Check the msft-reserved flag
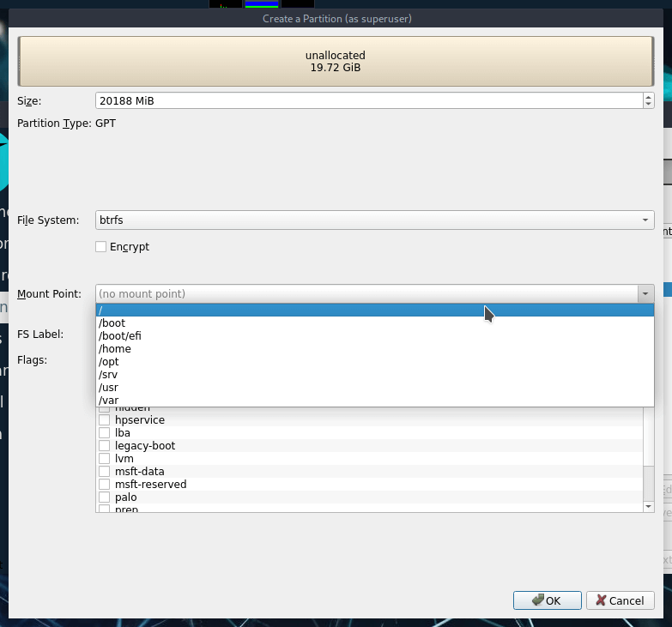 pos(104,485)
